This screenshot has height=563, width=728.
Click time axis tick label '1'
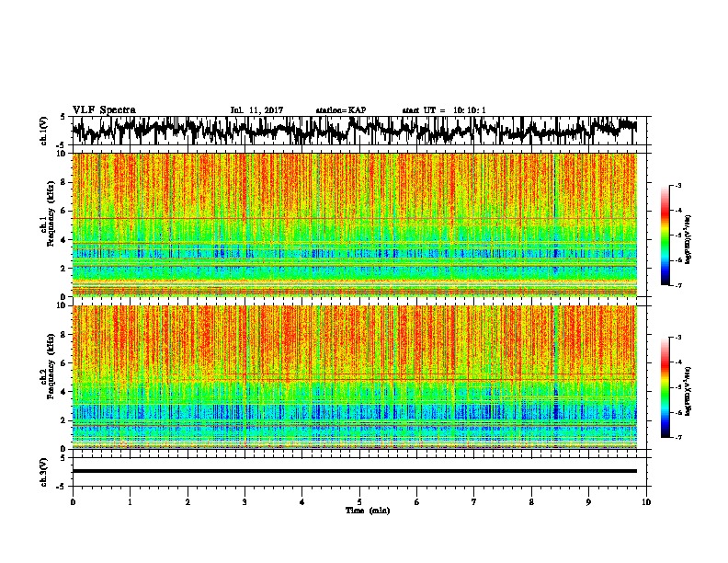click(130, 502)
